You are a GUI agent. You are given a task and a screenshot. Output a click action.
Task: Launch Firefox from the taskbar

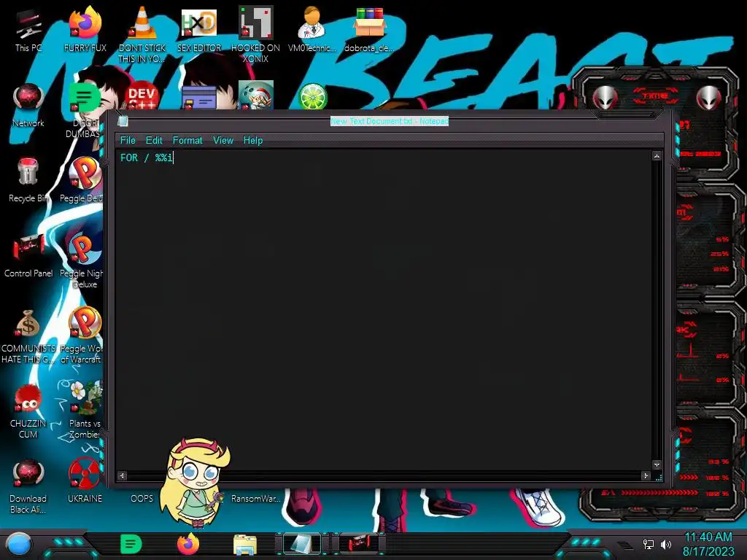188,544
